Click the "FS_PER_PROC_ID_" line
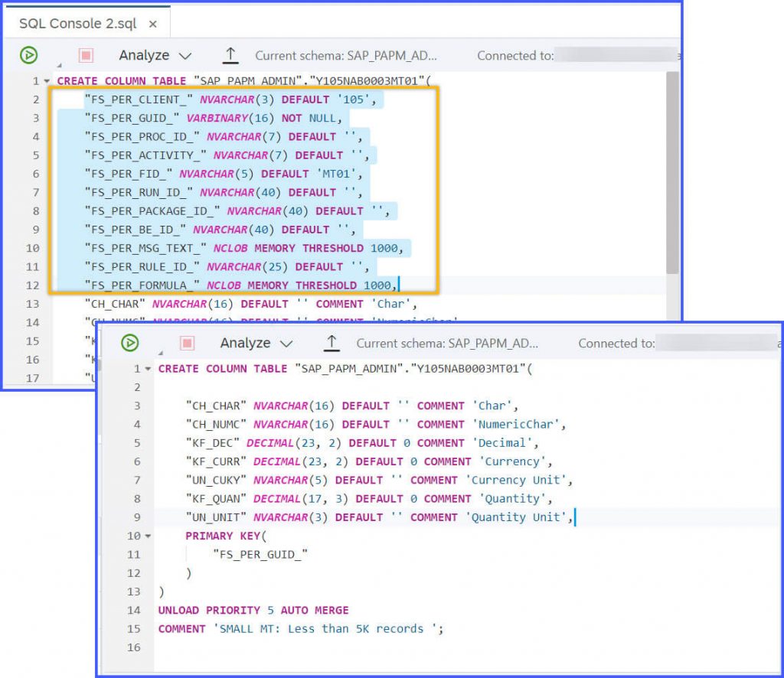This screenshot has width=784, height=678. coord(224,136)
